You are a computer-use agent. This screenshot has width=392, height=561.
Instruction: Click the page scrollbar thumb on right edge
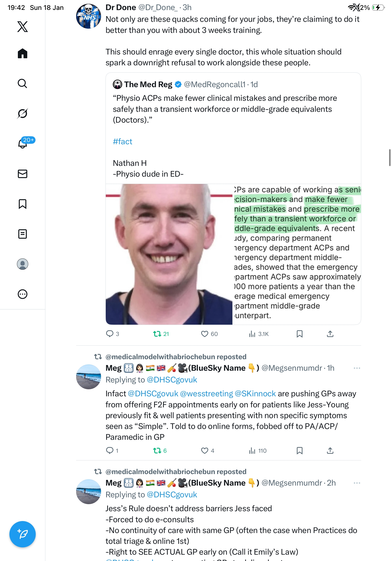point(390,158)
